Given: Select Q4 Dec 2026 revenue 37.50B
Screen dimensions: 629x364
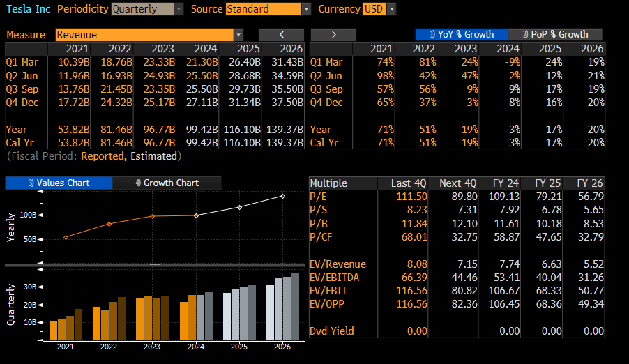Looking at the screenshot, I should tap(287, 103).
